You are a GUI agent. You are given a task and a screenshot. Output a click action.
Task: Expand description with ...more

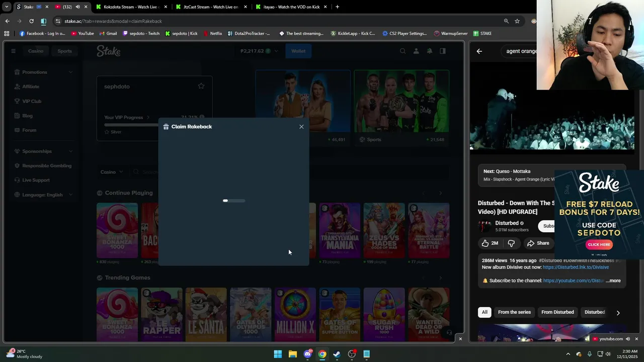[x=613, y=281]
